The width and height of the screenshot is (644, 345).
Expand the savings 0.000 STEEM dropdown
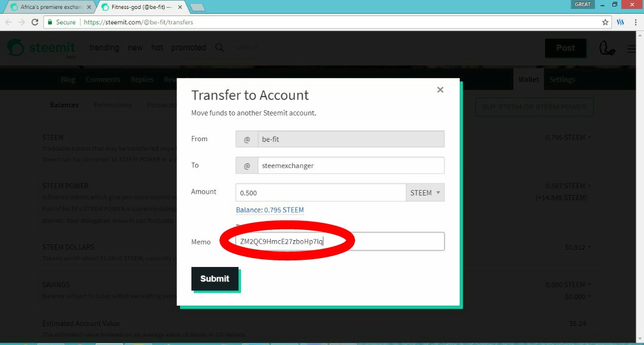click(568, 285)
